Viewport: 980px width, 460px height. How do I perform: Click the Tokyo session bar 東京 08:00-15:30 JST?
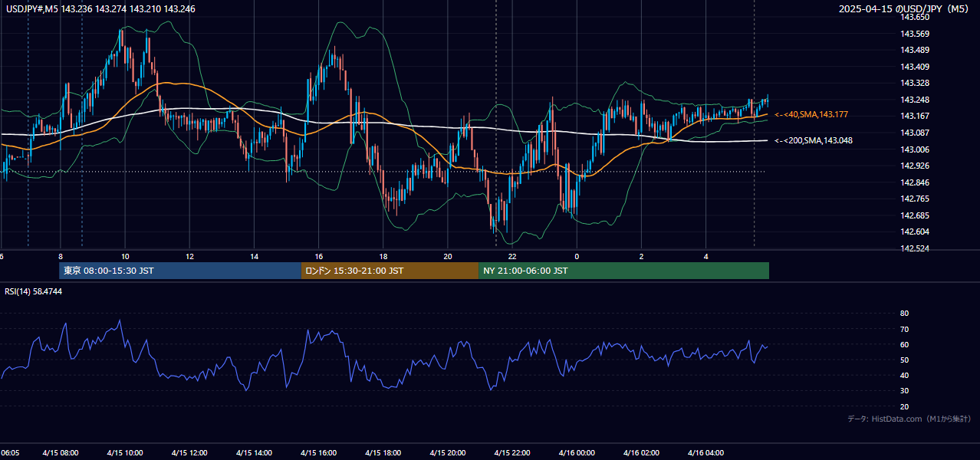point(180,271)
